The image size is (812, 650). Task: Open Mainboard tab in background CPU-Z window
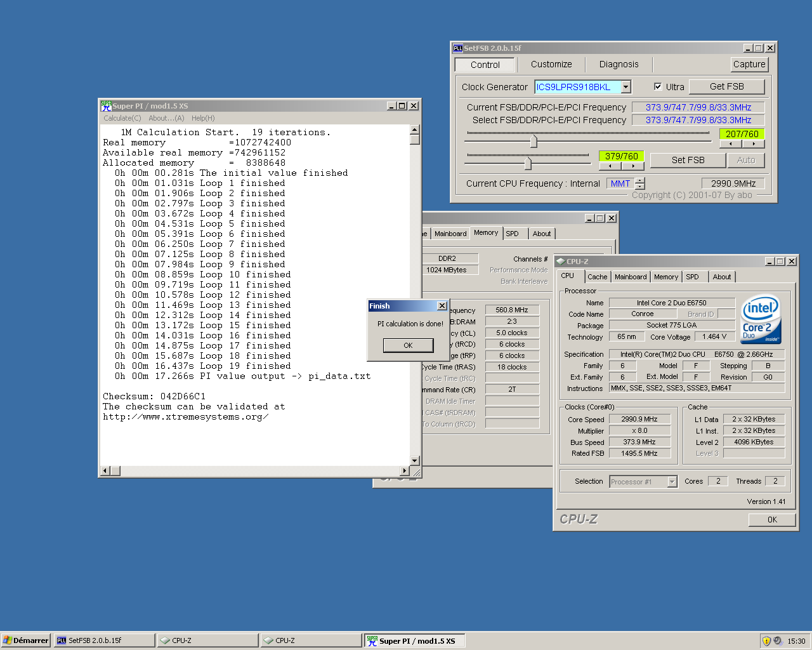click(x=450, y=234)
